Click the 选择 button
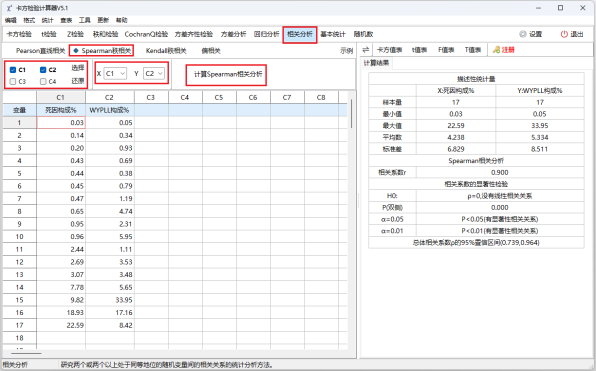 tap(78, 68)
